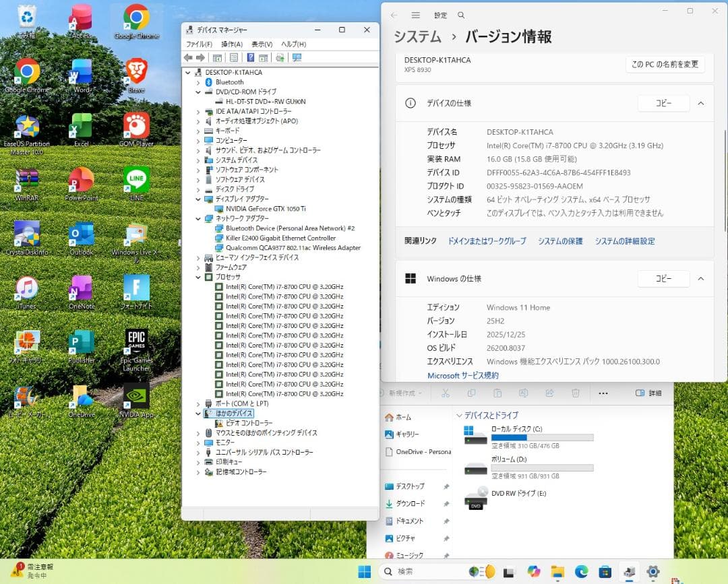The width and height of the screenshot is (728, 584).
Task: Collapse the デバイスの仕様 section chevron
Action: click(701, 103)
